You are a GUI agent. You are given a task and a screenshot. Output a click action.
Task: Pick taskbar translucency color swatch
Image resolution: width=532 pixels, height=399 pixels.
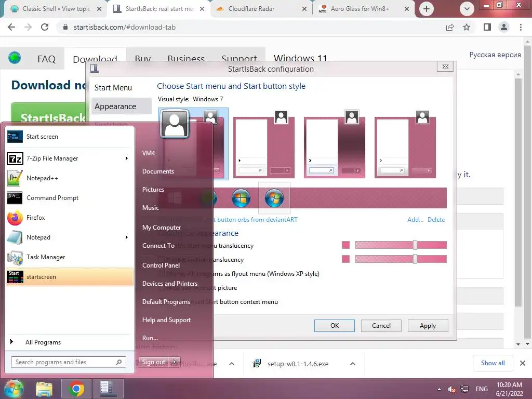pos(345,259)
